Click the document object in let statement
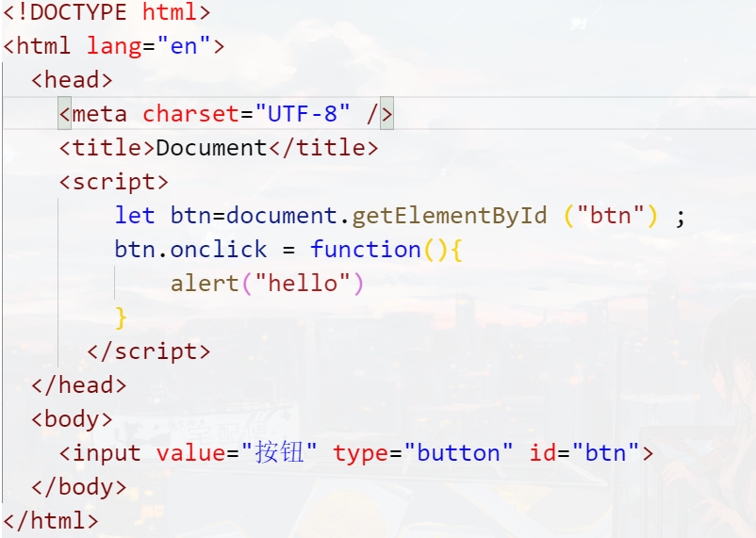756x538 pixels. coord(282,216)
